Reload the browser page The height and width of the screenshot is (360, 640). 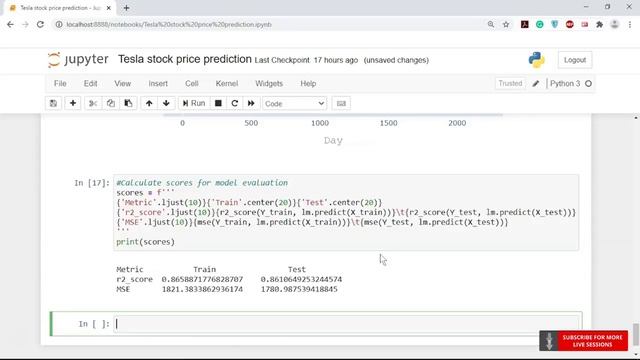[x=40, y=24]
